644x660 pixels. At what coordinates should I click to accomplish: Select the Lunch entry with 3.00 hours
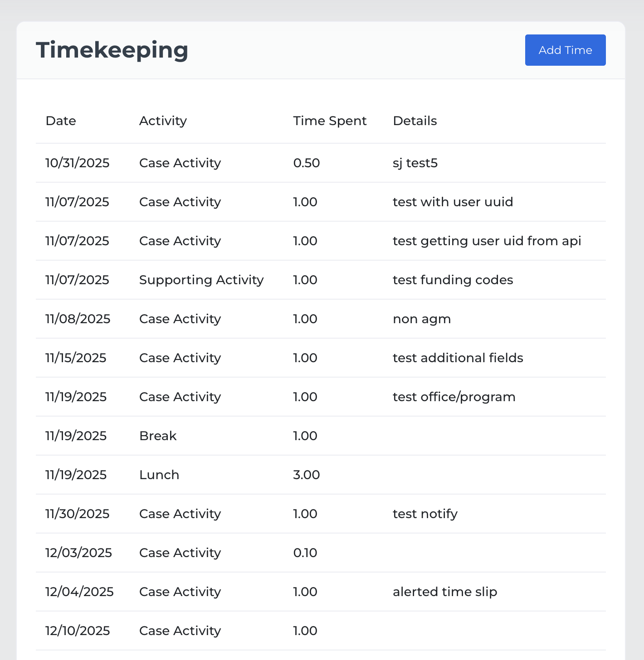point(321,475)
